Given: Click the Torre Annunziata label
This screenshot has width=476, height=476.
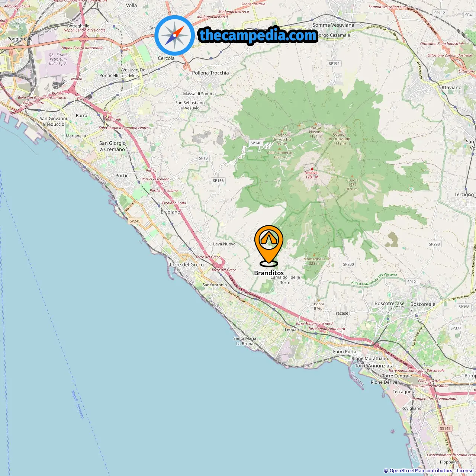Looking at the screenshot, I should pyautogui.click(x=374, y=366).
